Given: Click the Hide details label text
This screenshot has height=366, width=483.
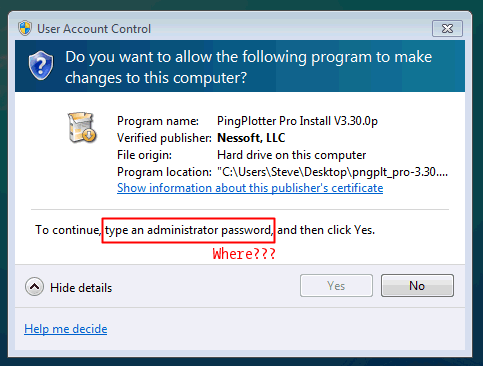Looking at the screenshot, I should tap(81, 288).
